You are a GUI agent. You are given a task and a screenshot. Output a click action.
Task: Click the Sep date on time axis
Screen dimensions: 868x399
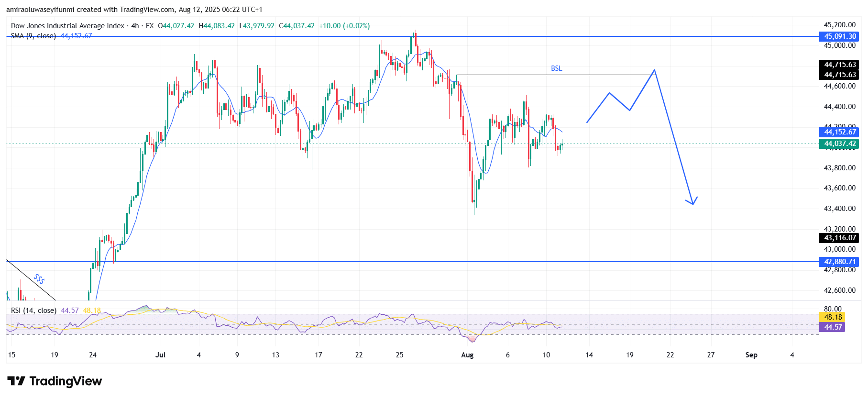pos(751,355)
